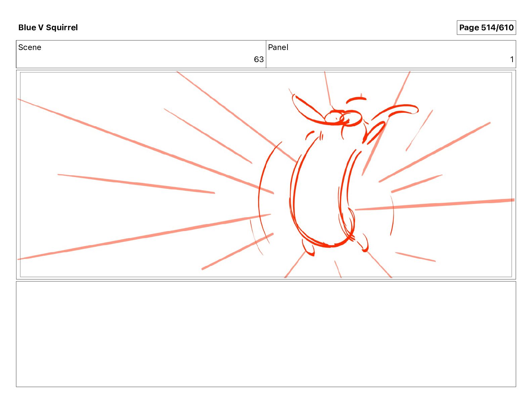532x411 pixels.
Task: Click the 'Blue V Squirrel' title text
Action: (x=48, y=28)
